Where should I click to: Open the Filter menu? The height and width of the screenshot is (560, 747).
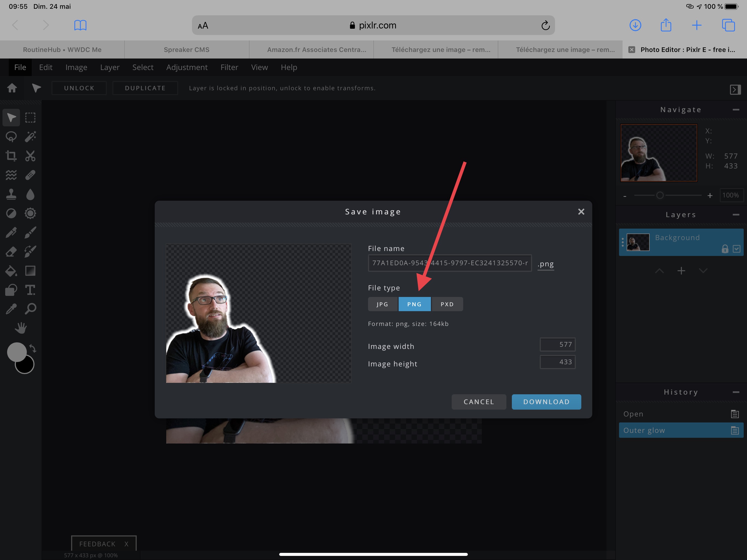[229, 67]
